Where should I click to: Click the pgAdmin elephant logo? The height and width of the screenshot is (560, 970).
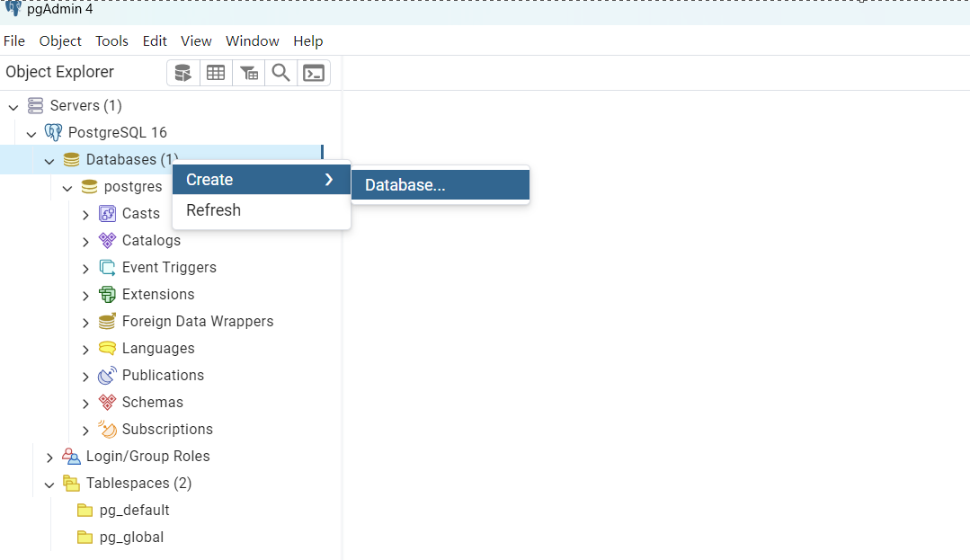12,9
